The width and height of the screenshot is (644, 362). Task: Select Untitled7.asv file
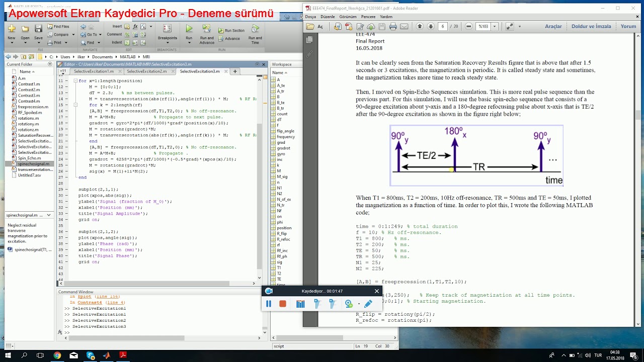[29, 175]
